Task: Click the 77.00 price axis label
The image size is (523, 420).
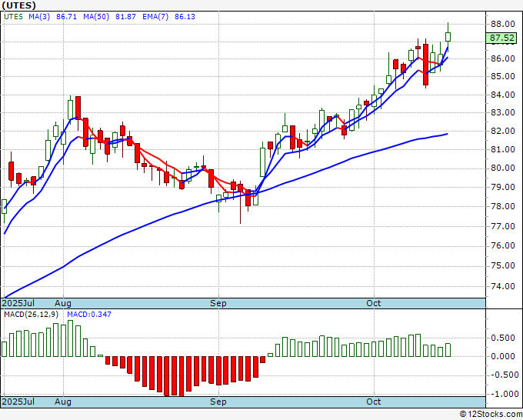Action: (503, 226)
